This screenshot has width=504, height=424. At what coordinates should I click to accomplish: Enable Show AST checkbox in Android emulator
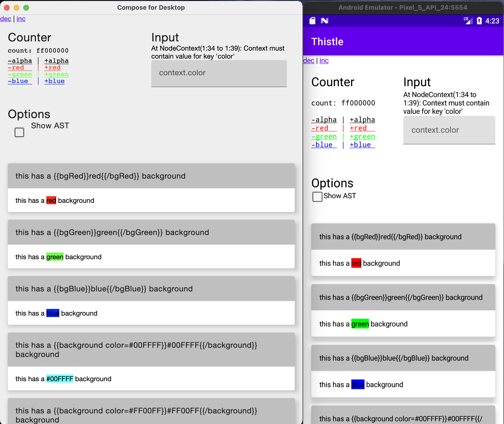[x=317, y=197]
